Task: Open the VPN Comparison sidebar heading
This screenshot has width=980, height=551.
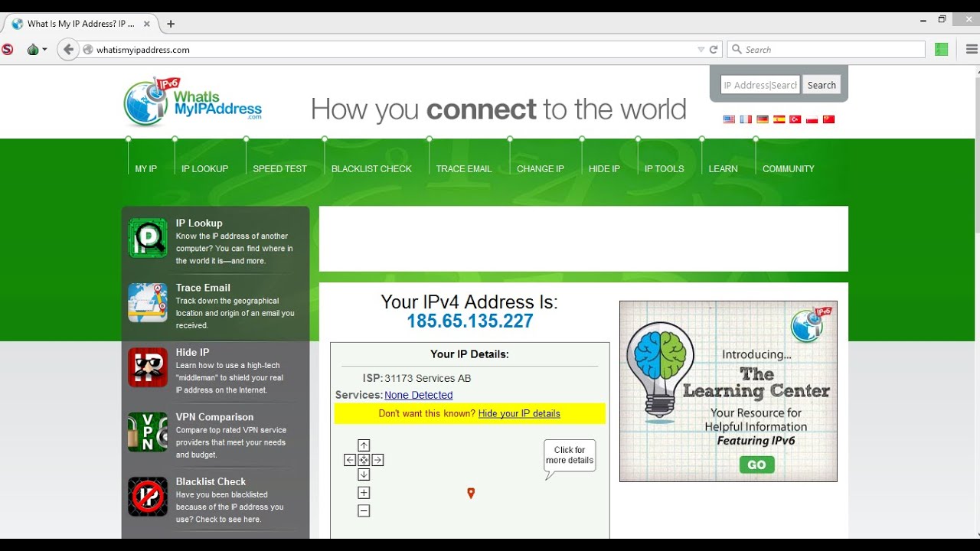Action: 214,417
